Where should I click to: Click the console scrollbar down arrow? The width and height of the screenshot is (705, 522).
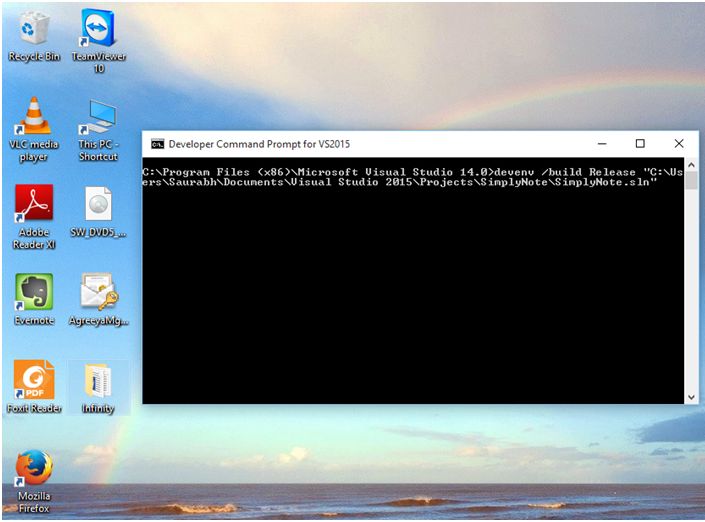[692, 397]
